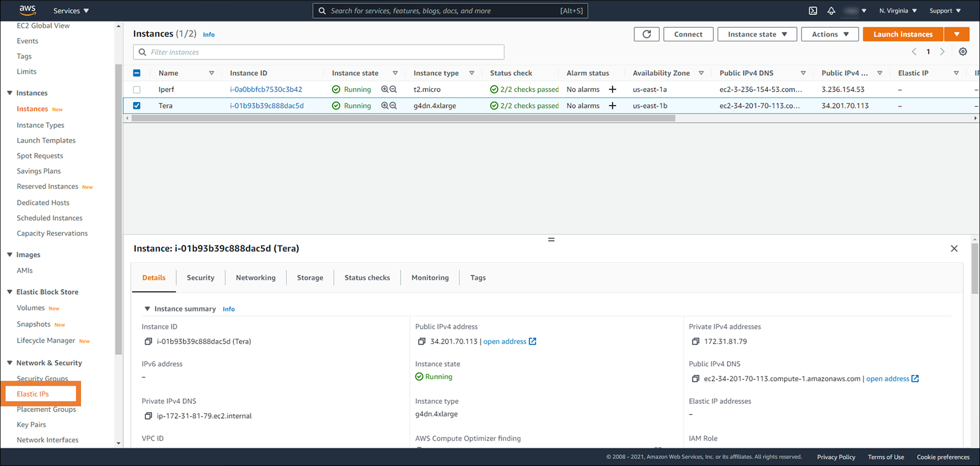The height and width of the screenshot is (466, 980).
Task: Switch to the Monitoring tab
Action: (x=430, y=277)
